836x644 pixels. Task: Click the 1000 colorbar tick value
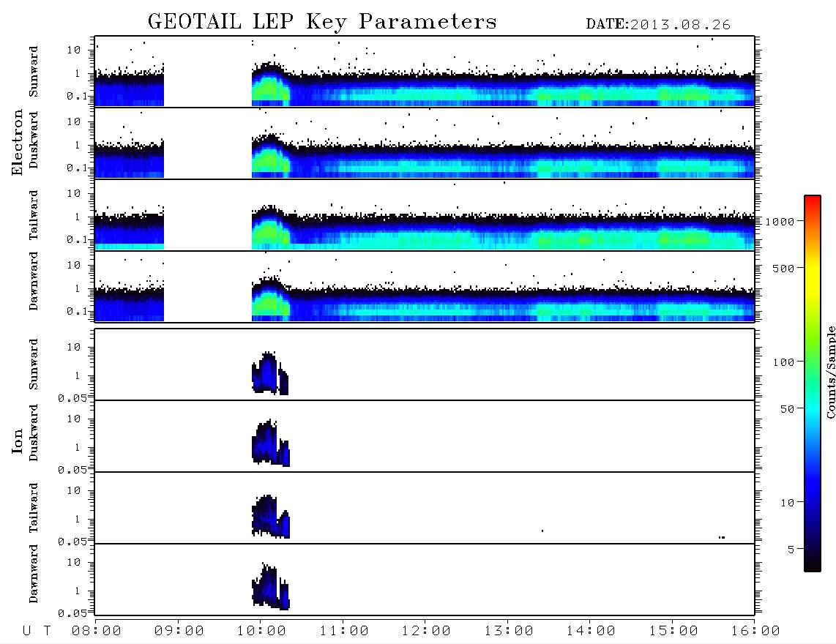point(780,222)
